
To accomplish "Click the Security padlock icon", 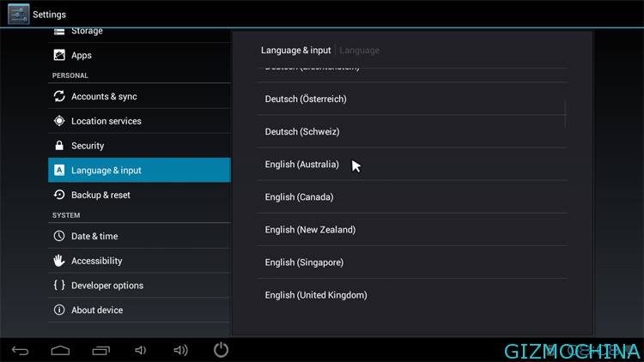I will pyautogui.click(x=59, y=146).
